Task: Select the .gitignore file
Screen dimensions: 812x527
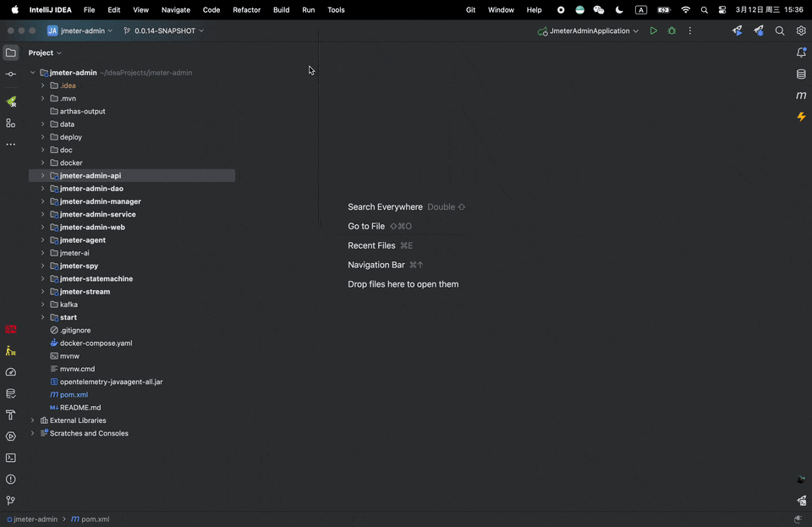Action: pyautogui.click(x=75, y=330)
